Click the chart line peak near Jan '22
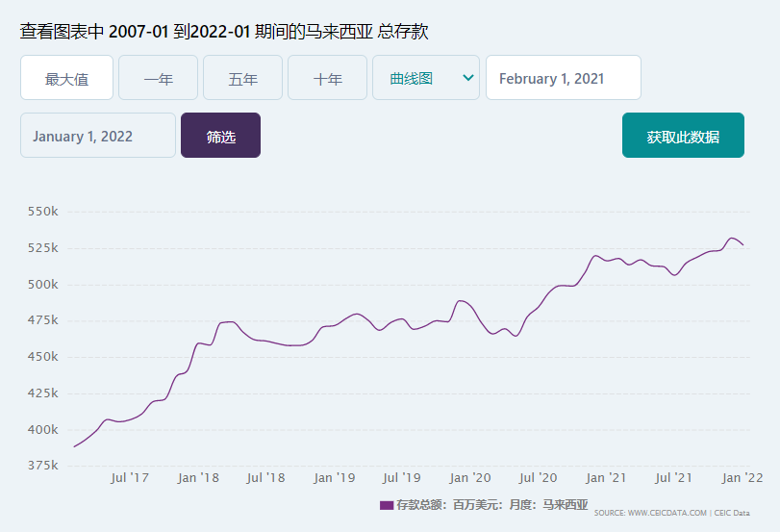This screenshot has width=780, height=532. point(732,238)
